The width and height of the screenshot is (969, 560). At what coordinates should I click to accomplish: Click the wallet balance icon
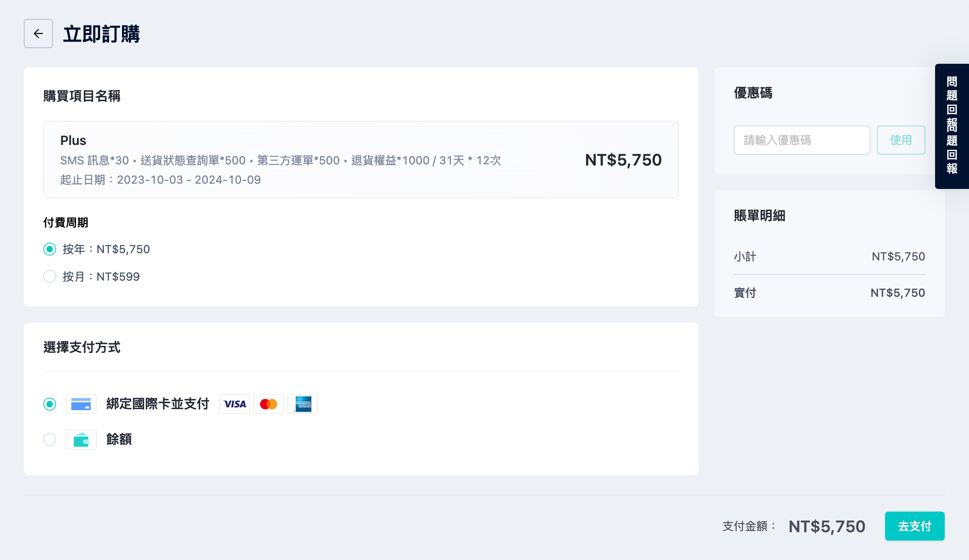pos(81,440)
